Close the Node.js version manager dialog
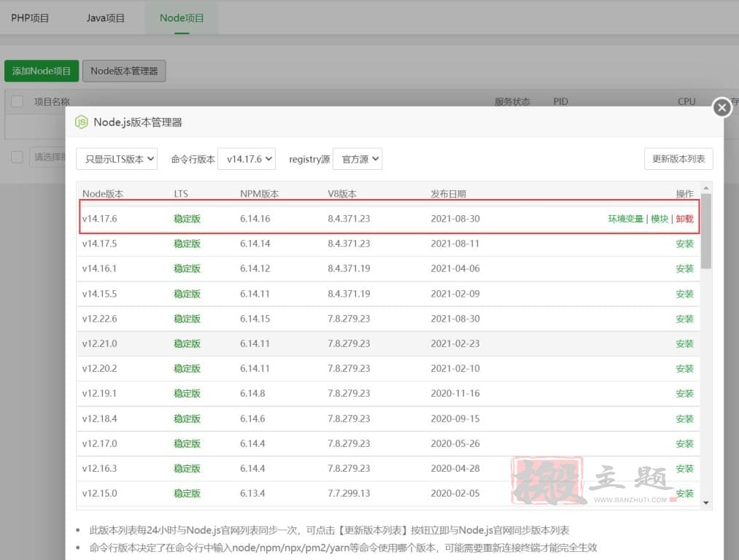Screen dimensions: 739x560 pyautogui.click(x=721, y=108)
